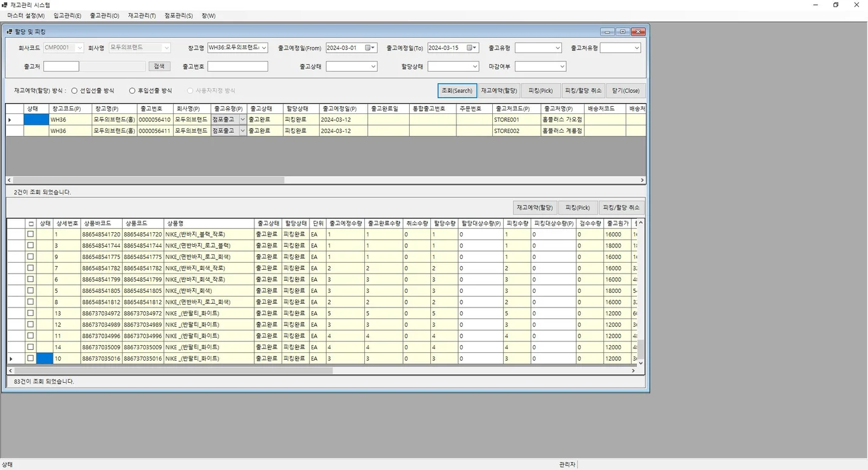Open the 출고예정일(To) calendar picker icon
Screen dimensions: 868x470
point(470,48)
